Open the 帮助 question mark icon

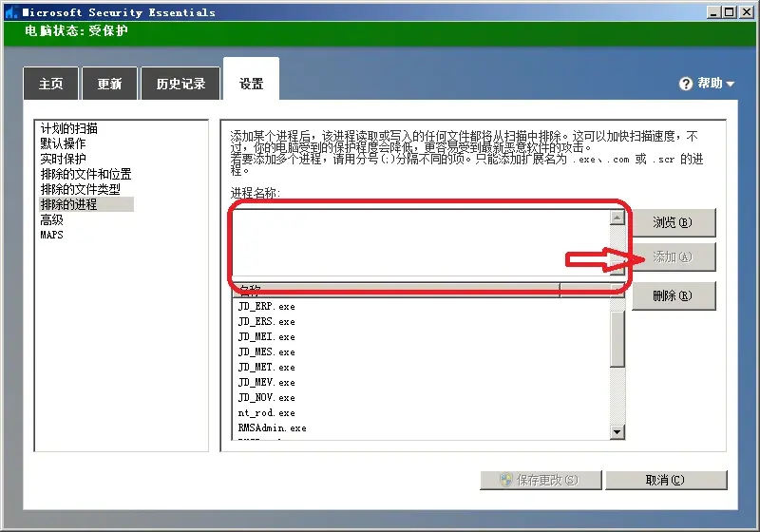click(685, 84)
